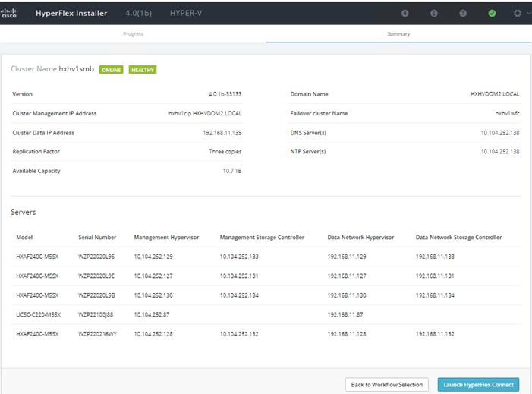Select data hypervisor IP 192.168.11.128
The image size is (532, 394).
pos(347,334)
